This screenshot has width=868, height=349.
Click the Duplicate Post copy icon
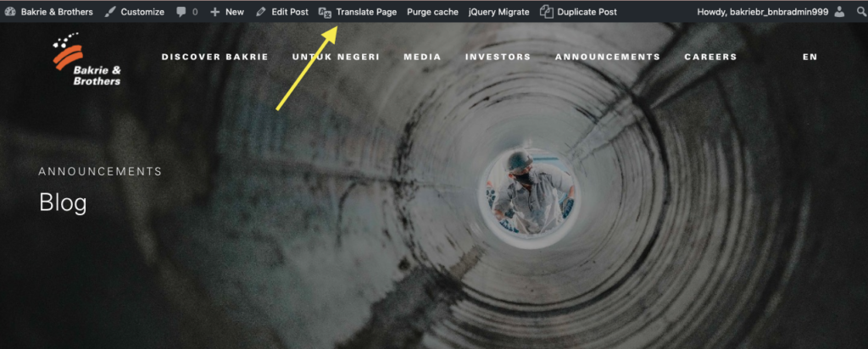click(x=547, y=12)
